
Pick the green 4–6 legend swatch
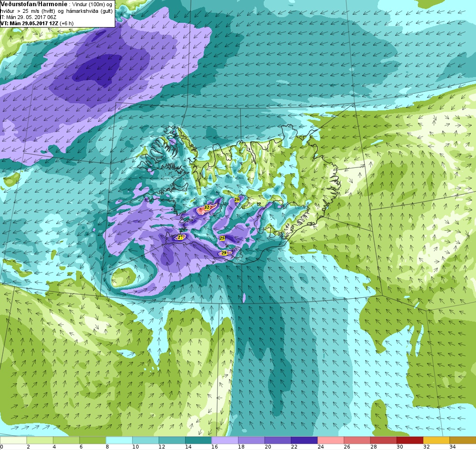tap(66, 440)
